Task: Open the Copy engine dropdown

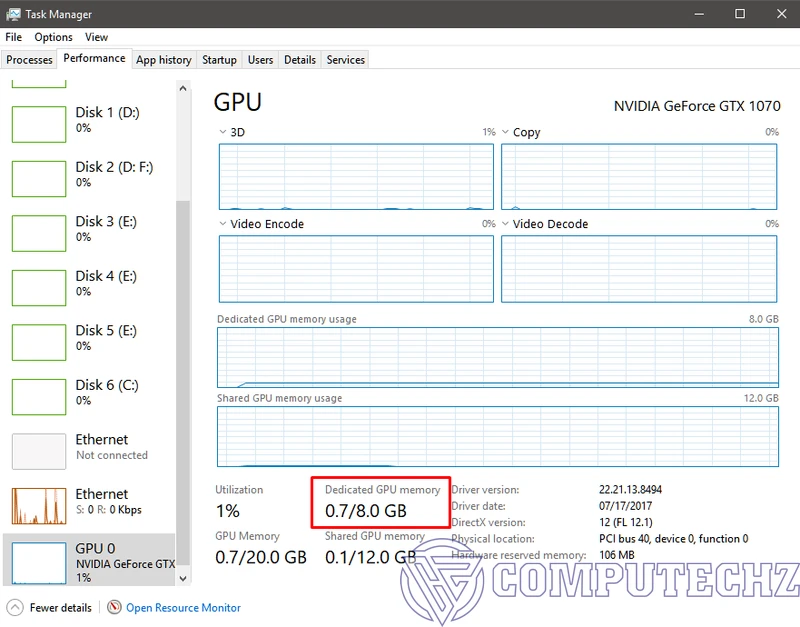Action: pos(505,132)
